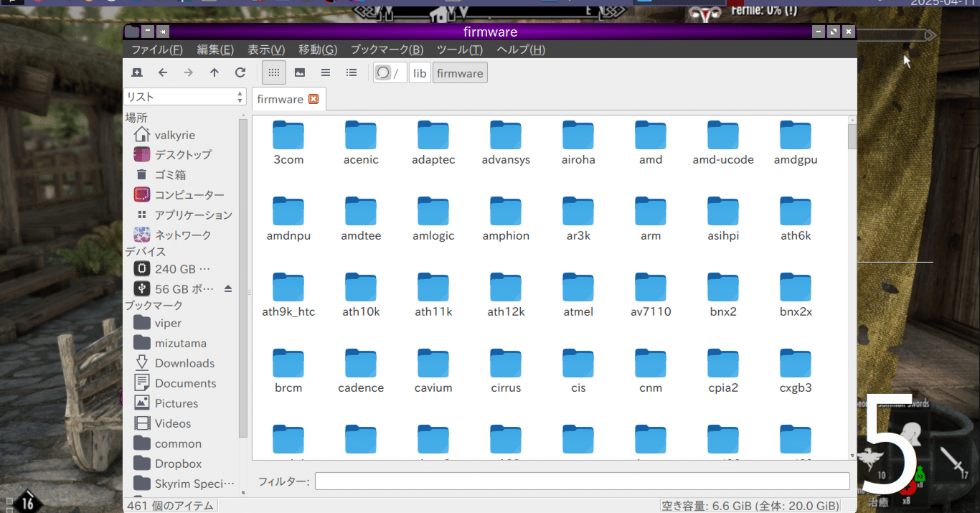
Task: Expand the 表示(V) menu
Action: click(266, 50)
